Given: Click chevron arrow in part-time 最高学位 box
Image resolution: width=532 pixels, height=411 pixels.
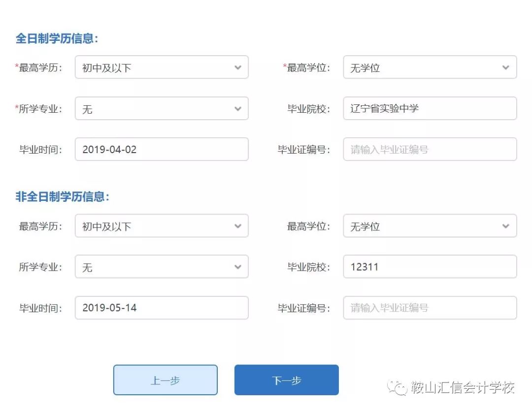Looking at the screenshot, I should coord(506,226).
